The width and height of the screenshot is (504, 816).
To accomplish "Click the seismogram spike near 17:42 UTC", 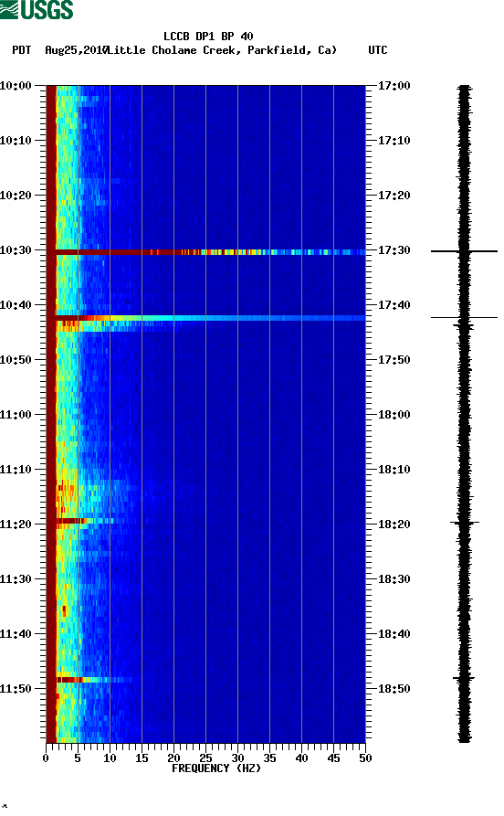I will click(464, 317).
